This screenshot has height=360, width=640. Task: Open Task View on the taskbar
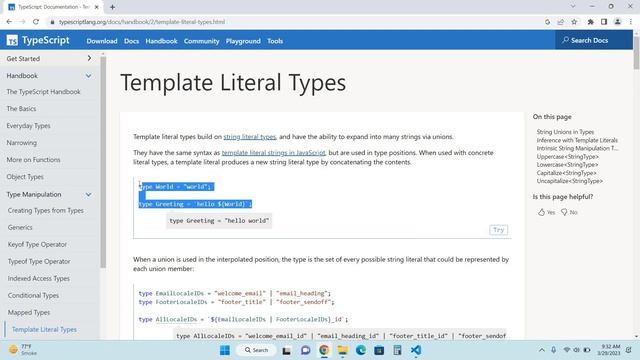(287, 350)
